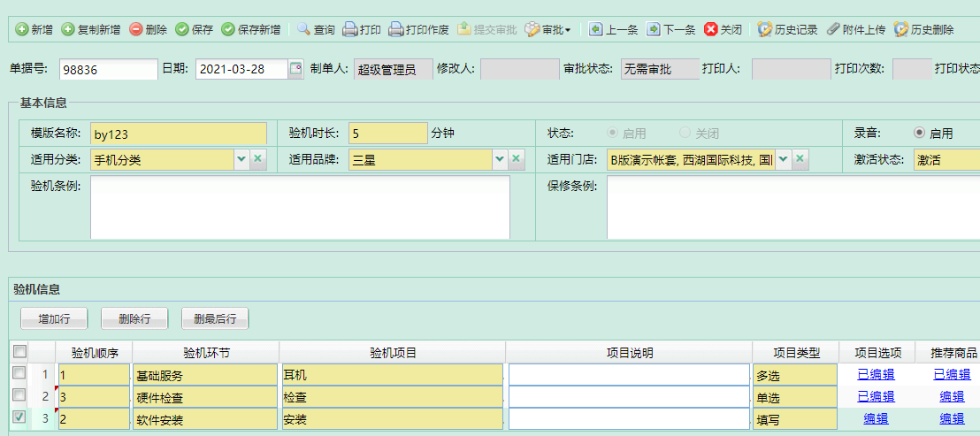The height and width of the screenshot is (436, 980).
Task: Open the 查询 search magnifier icon
Action: click(x=304, y=29)
